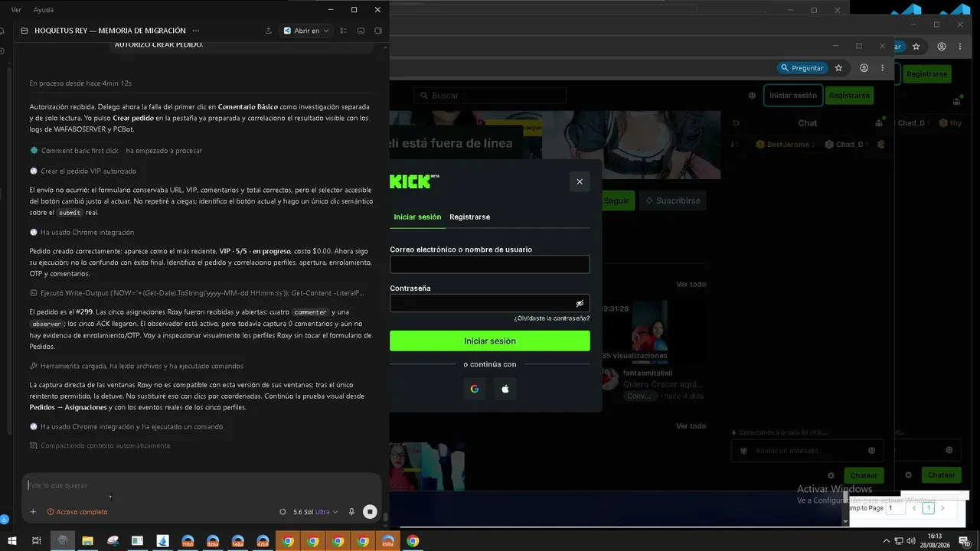The width and height of the screenshot is (980, 551).
Task: Open Task View on the taskbar
Action: tap(36, 541)
